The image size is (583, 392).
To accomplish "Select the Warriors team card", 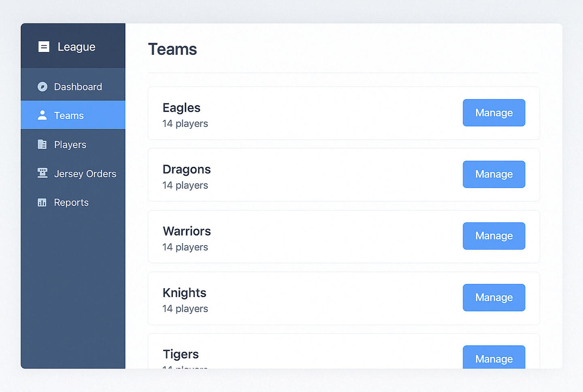I will click(x=344, y=236).
